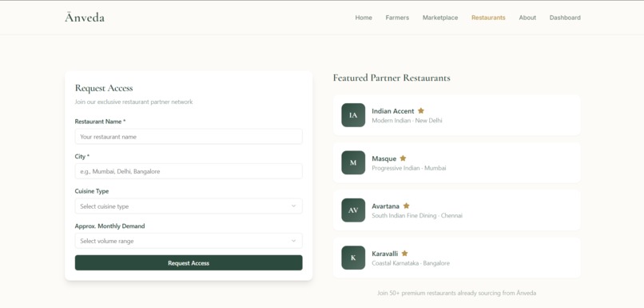Open Marketplace in the navigation
The image size is (644, 308).
pos(440,18)
